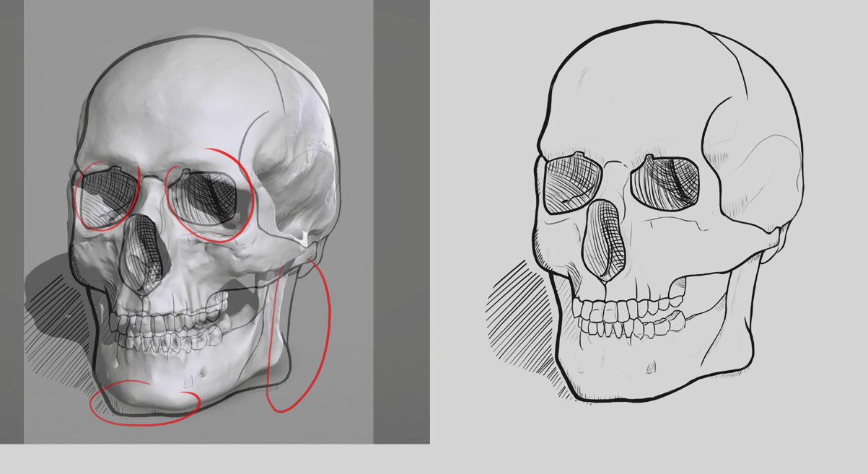
Task: Click the dark gray strip left of shaded skull
Action: pyautogui.click(x=12, y=216)
